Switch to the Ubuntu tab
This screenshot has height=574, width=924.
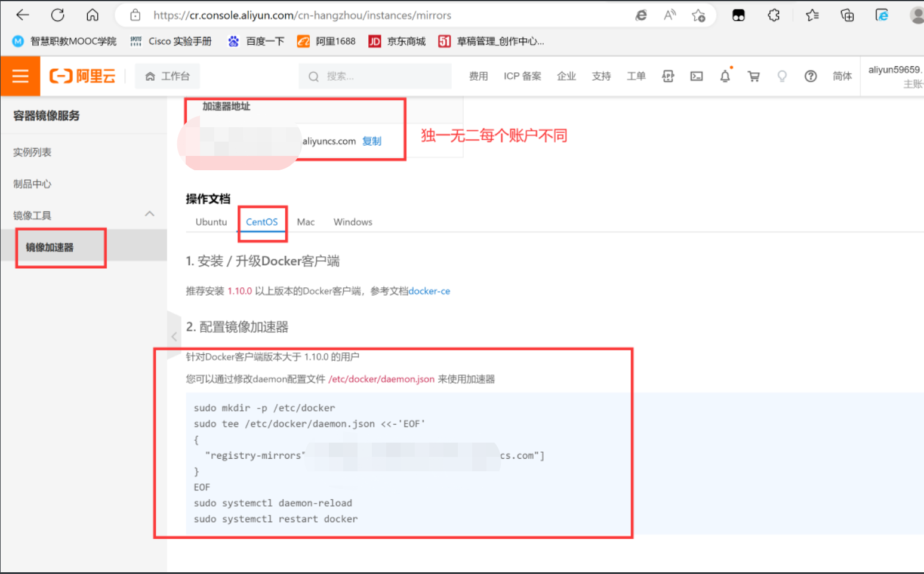point(211,222)
